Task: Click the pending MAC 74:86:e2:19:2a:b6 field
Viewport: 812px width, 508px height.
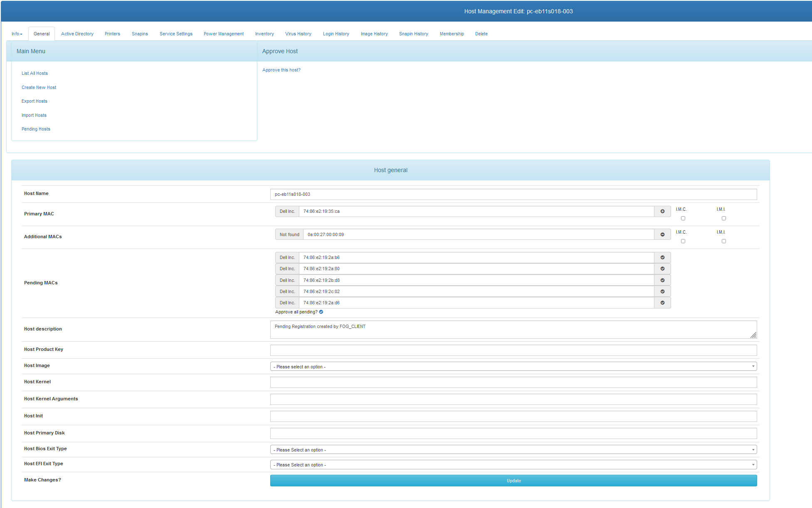Action: 476,258
